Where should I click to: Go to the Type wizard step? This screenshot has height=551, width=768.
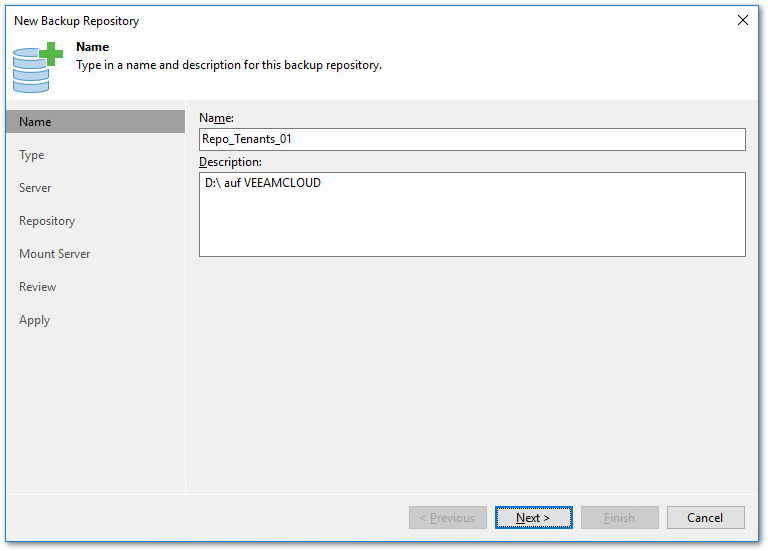coord(32,155)
